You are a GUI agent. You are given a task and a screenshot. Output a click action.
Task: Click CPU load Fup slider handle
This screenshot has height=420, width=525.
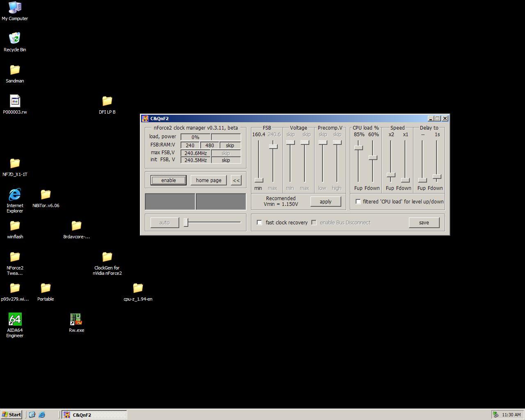(358, 148)
